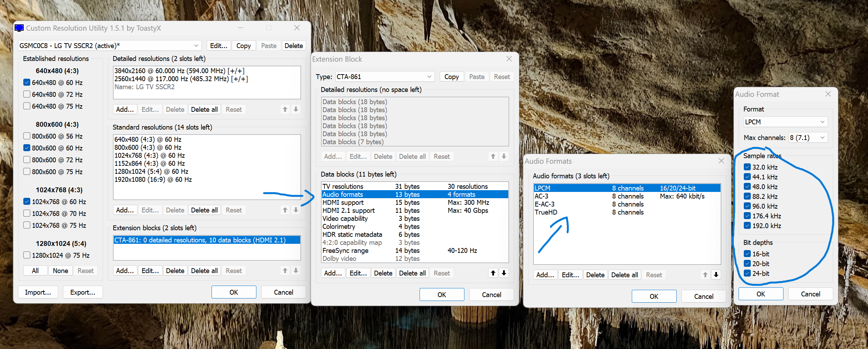Click down-arrow icon in Audio Formats dialog

pos(716,274)
